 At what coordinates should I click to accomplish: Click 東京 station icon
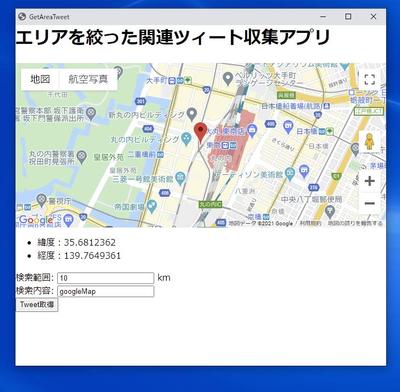(x=226, y=145)
